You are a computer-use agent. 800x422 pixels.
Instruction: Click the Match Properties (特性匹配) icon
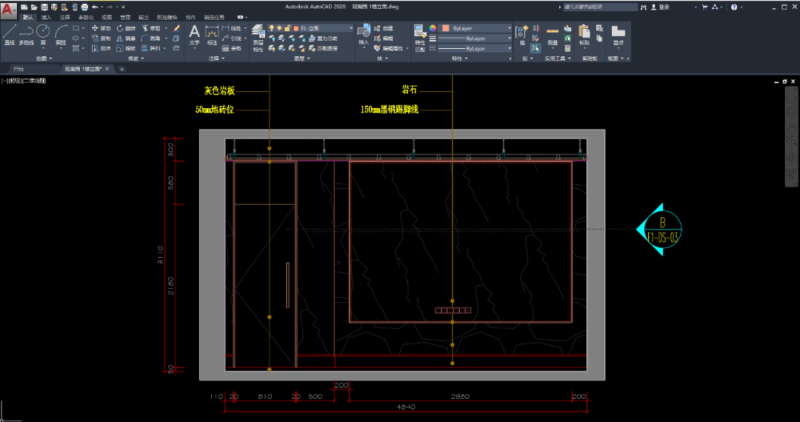[x=418, y=34]
